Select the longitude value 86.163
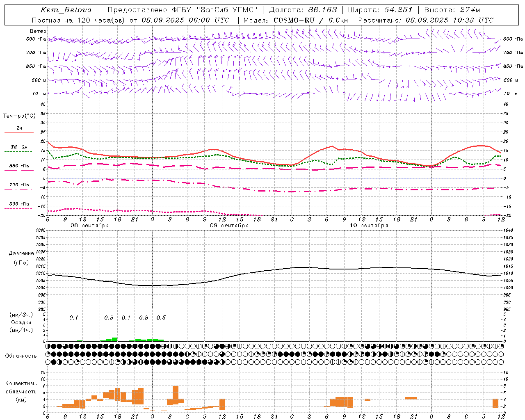Viewport: 525px width, 420px height. [322, 10]
